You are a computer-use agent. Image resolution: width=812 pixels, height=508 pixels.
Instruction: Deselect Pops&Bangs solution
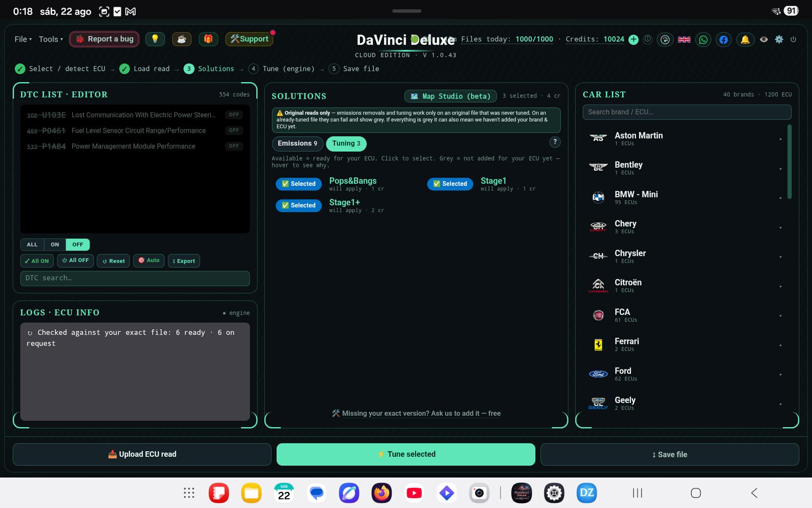[x=299, y=184]
